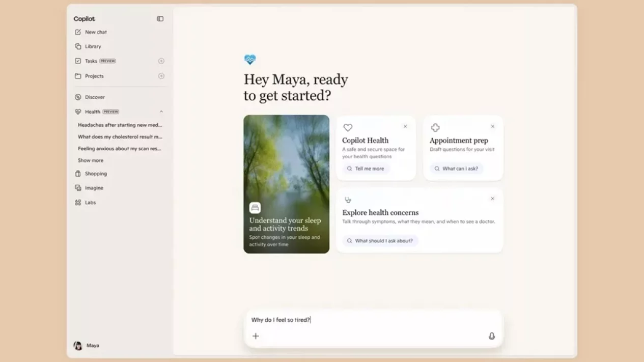Dismiss the Appointment prep card
The height and width of the screenshot is (362, 644).
point(492,126)
